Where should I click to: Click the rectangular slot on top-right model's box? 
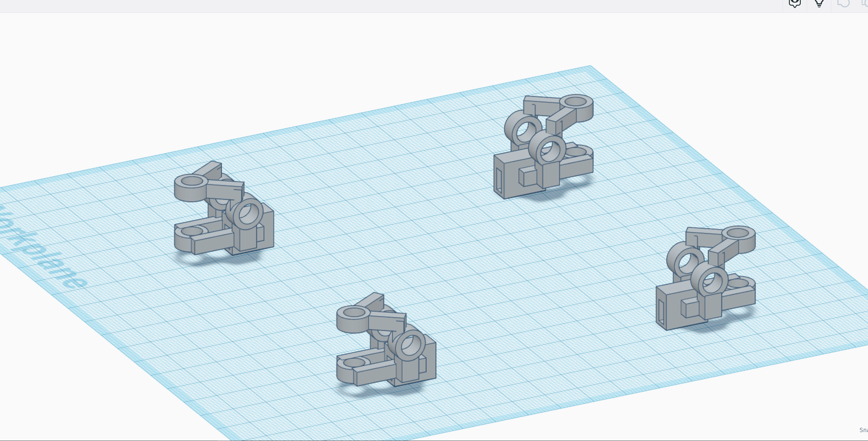tap(499, 181)
